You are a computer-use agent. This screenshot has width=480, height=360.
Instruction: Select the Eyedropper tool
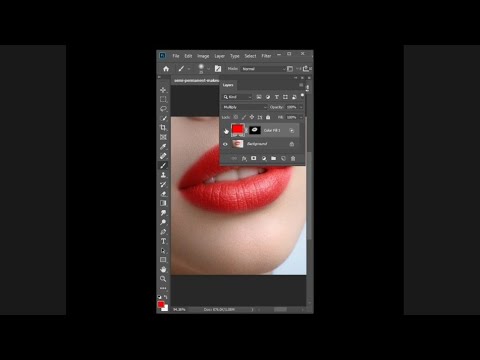[163, 146]
